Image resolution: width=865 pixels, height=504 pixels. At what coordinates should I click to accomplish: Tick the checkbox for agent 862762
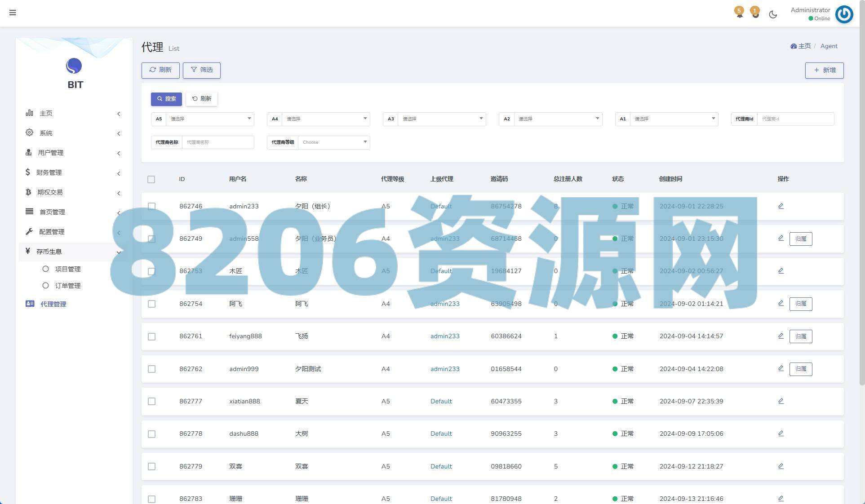click(x=151, y=369)
